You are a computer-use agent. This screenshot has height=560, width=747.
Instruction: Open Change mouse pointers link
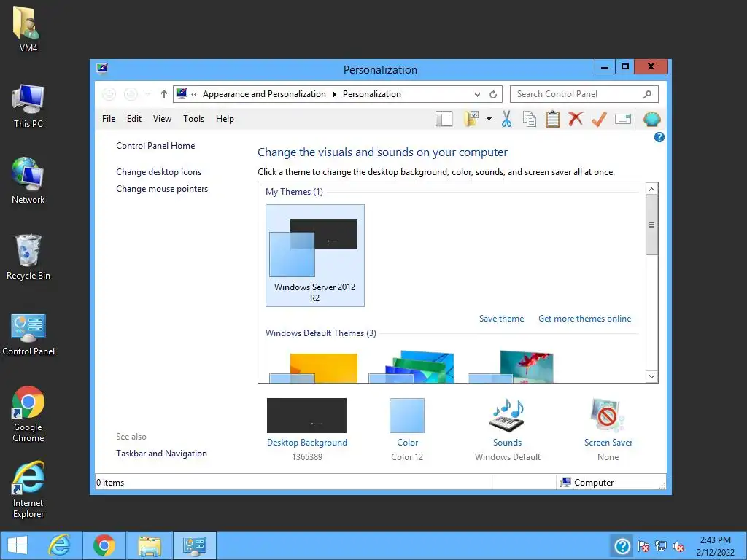coord(162,189)
